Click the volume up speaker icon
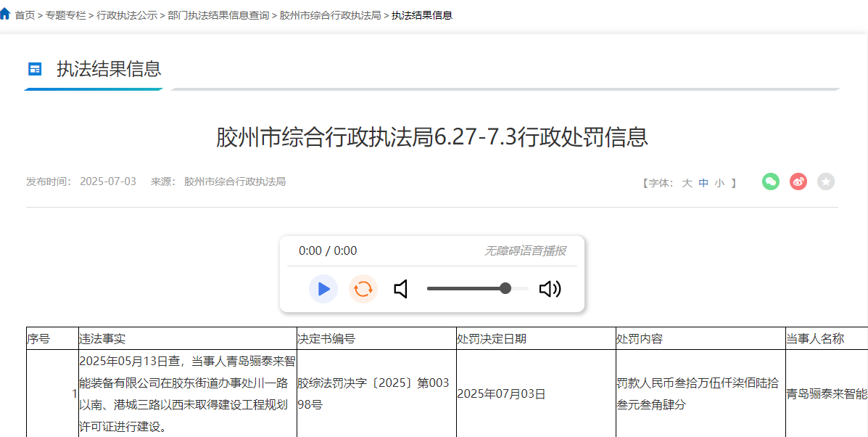This screenshot has height=437, width=868. pos(550,289)
